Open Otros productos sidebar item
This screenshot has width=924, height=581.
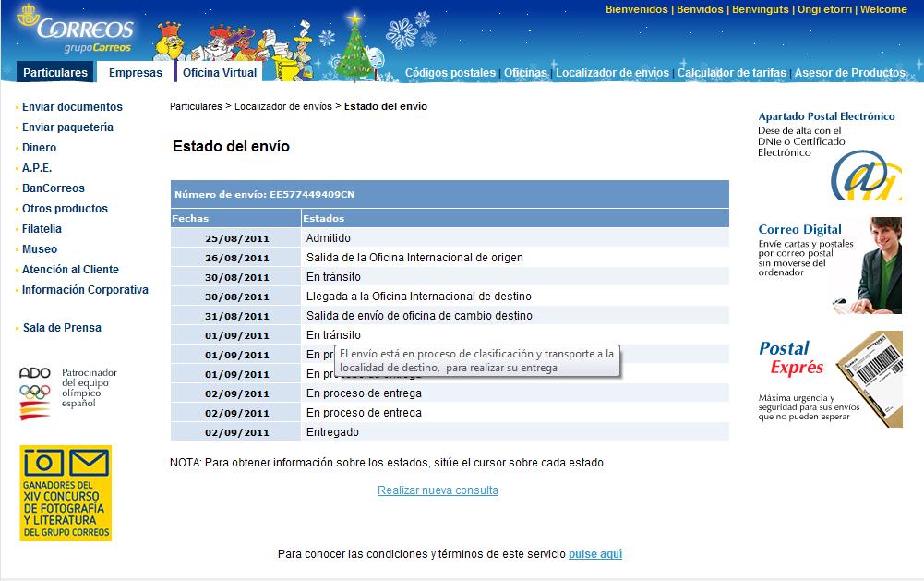click(65, 208)
